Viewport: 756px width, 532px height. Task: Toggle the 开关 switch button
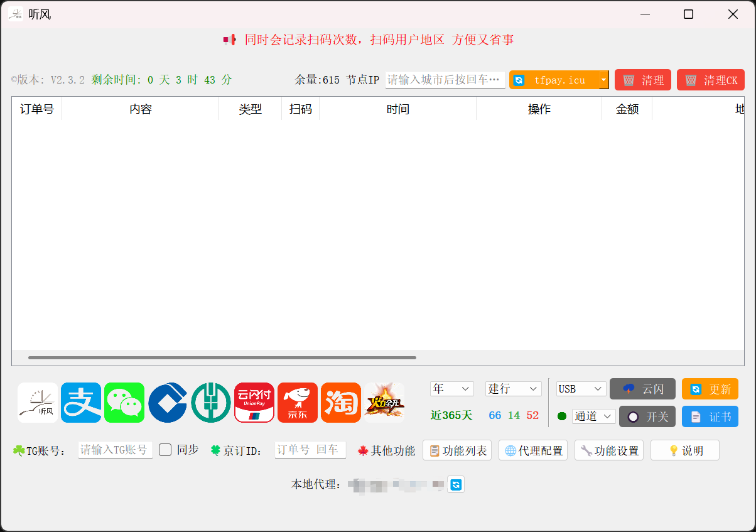(647, 416)
